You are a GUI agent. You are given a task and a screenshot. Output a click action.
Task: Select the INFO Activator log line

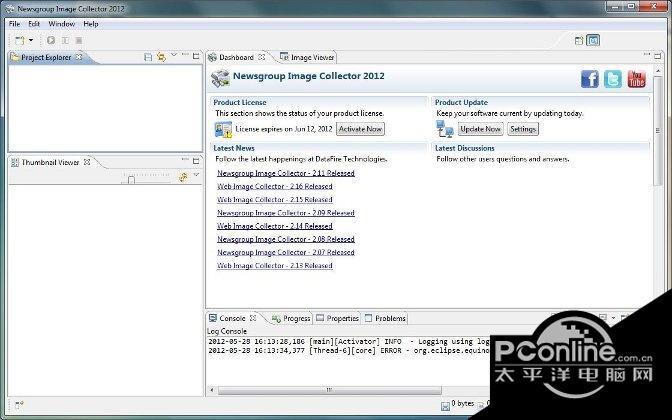click(348, 342)
